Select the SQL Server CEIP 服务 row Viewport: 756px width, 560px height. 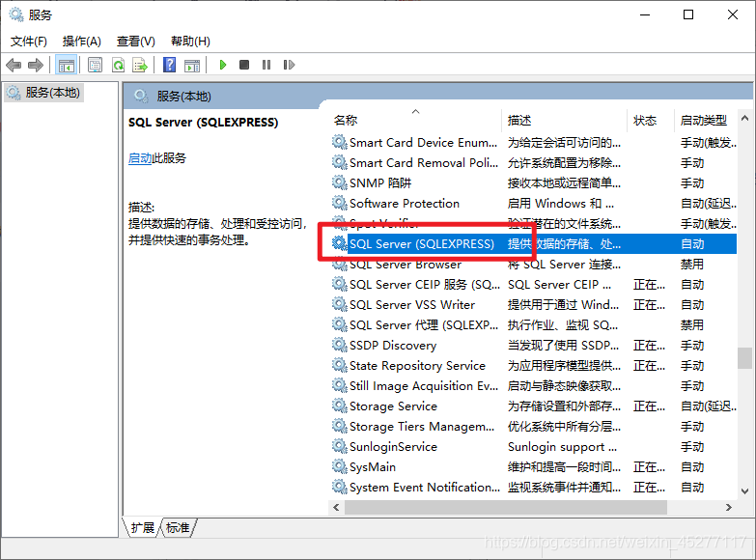534,285
